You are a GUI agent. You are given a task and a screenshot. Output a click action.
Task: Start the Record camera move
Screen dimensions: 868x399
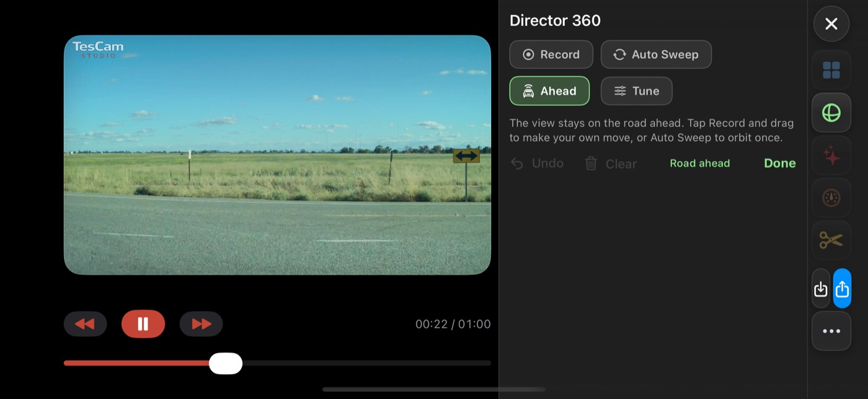coord(551,55)
